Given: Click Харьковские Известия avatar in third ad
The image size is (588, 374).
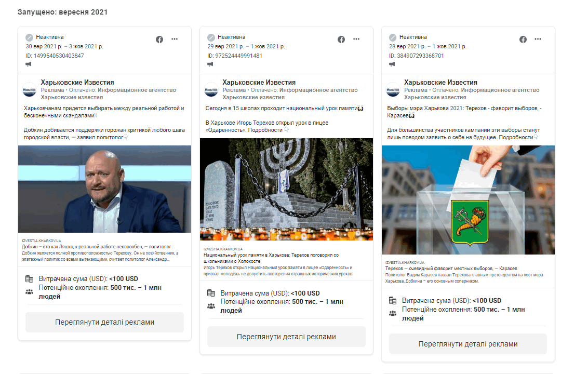Looking at the screenshot, I should pos(393,89).
